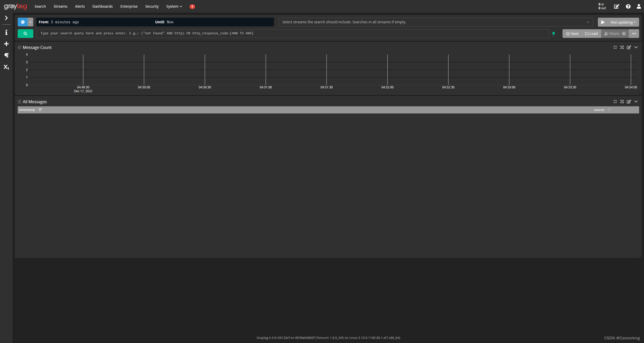644x343 pixels.
Task: Click the Share search button
Action: (612, 34)
